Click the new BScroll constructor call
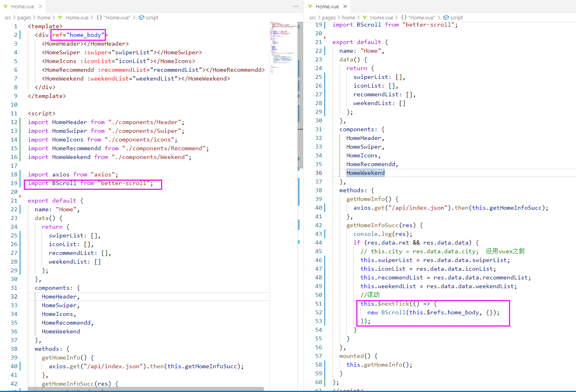 pos(434,312)
